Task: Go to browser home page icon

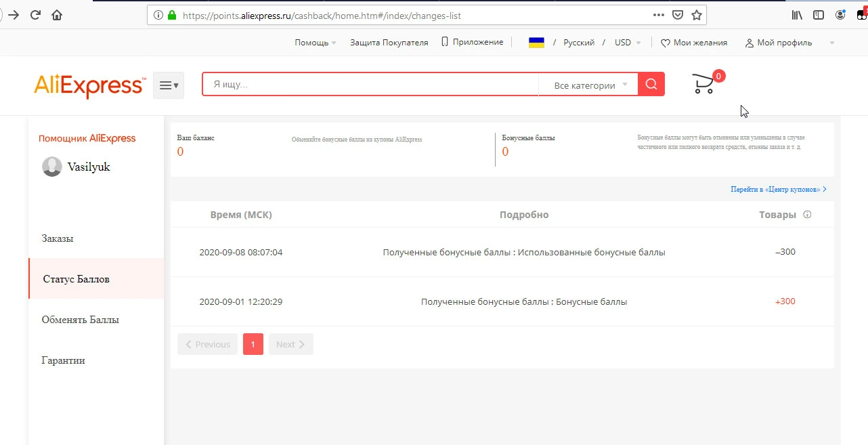Action: pyautogui.click(x=57, y=15)
